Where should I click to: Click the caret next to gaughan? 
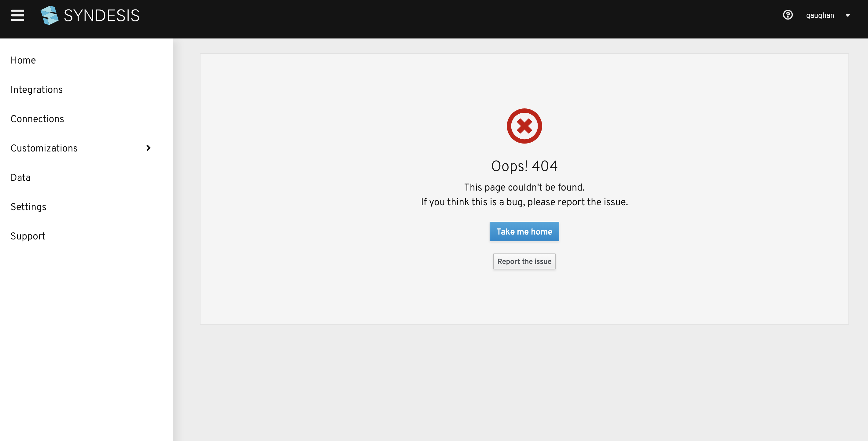pyautogui.click(x=848, y=16)
